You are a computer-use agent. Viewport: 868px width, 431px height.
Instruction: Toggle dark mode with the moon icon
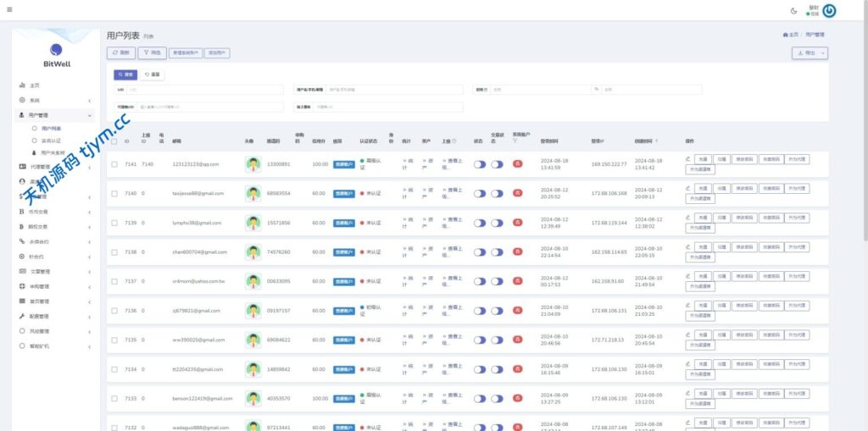coord(793,11)
